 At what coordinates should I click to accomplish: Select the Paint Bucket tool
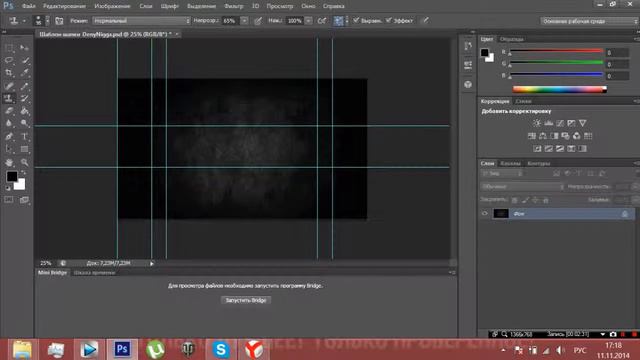point(24,111)
